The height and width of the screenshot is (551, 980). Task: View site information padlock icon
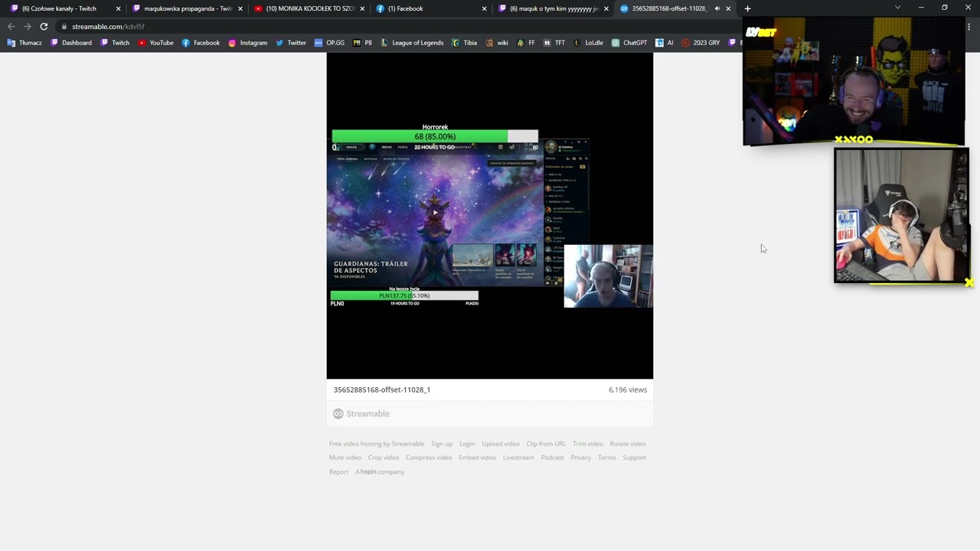[64, 26]
